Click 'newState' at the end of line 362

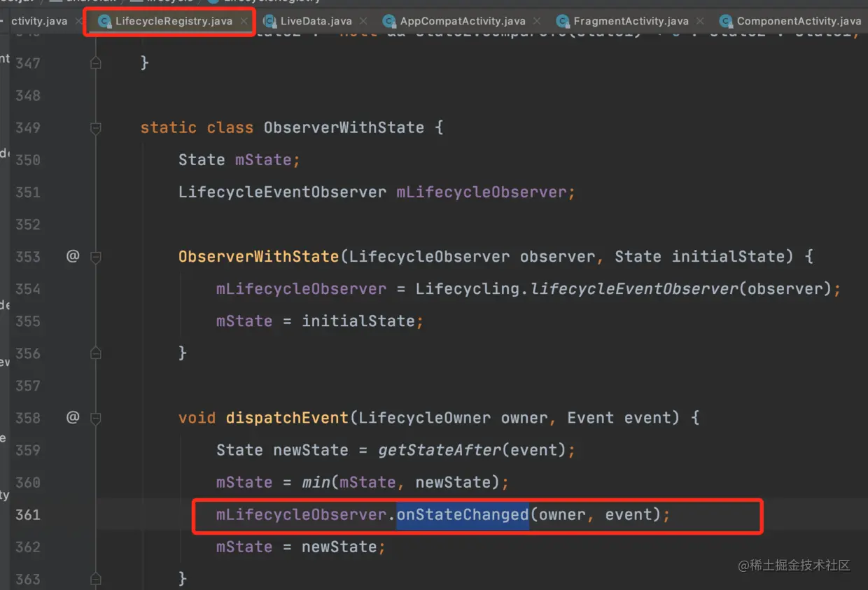pyautogui.click(x=340, y=547)
